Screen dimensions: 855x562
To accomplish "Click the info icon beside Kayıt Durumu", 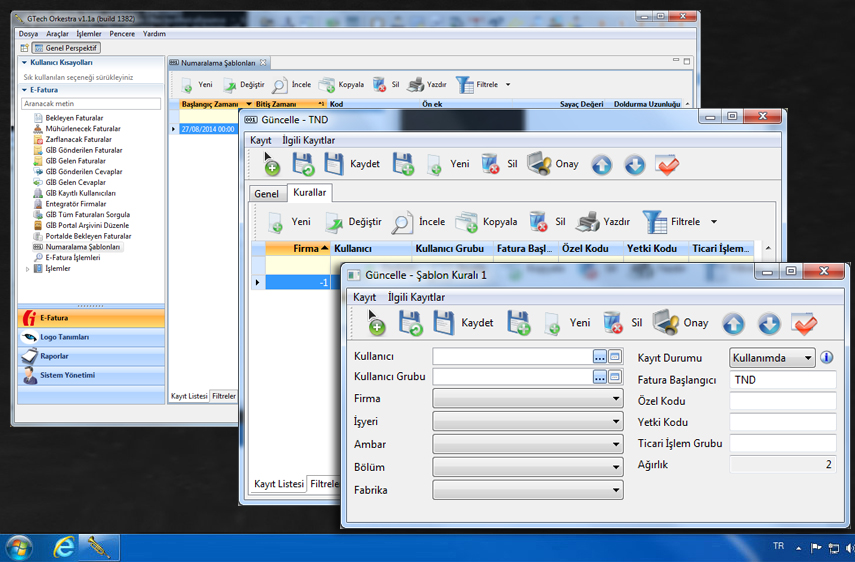I will click(826, 358).
